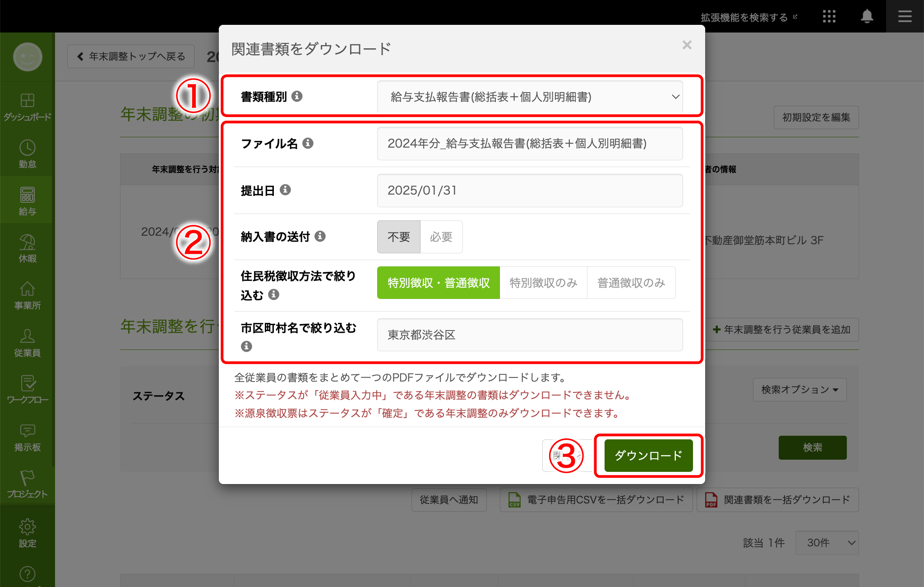
Task: Select 普通徴収のみ filter option
Action: pos(631,283)
